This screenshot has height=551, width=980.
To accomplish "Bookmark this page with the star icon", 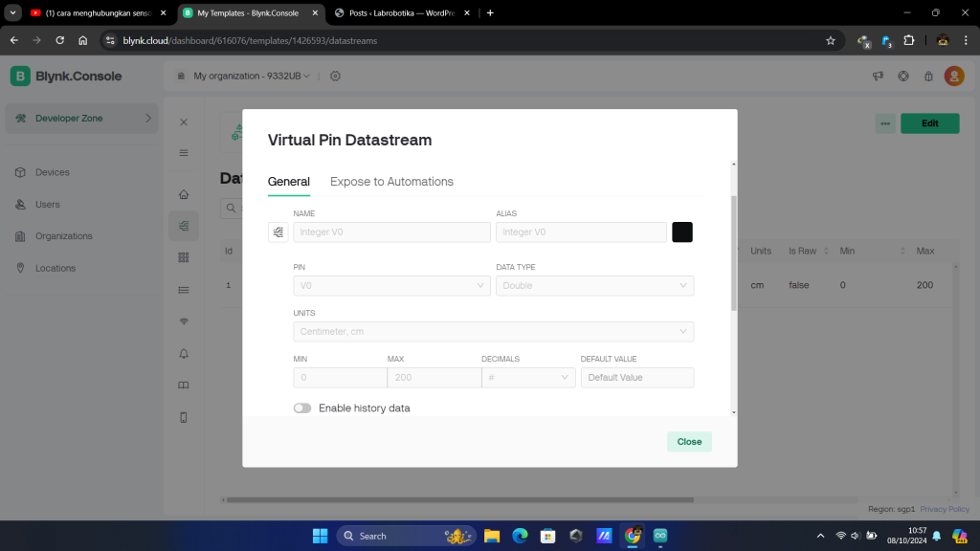I will (x=831, y=40).
